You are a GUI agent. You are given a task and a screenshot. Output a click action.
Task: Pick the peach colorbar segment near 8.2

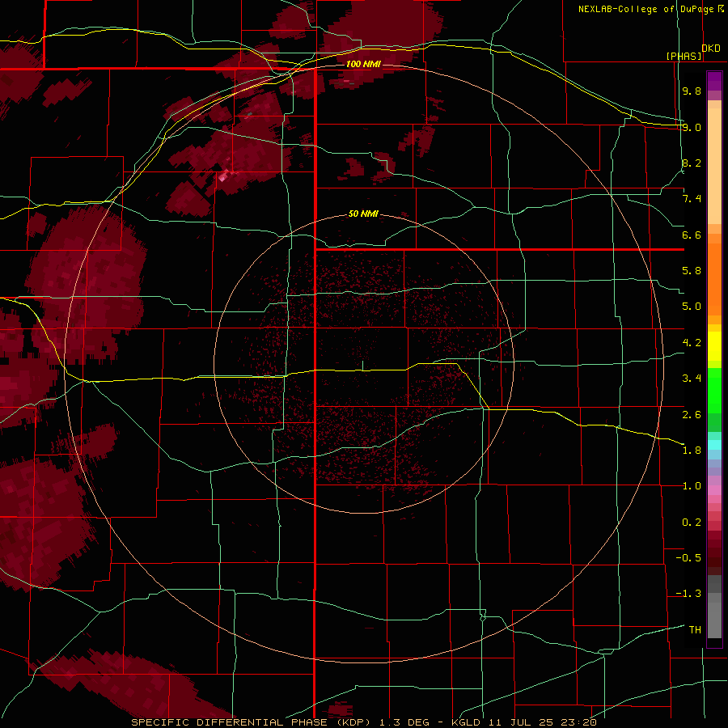pos(714,166)
